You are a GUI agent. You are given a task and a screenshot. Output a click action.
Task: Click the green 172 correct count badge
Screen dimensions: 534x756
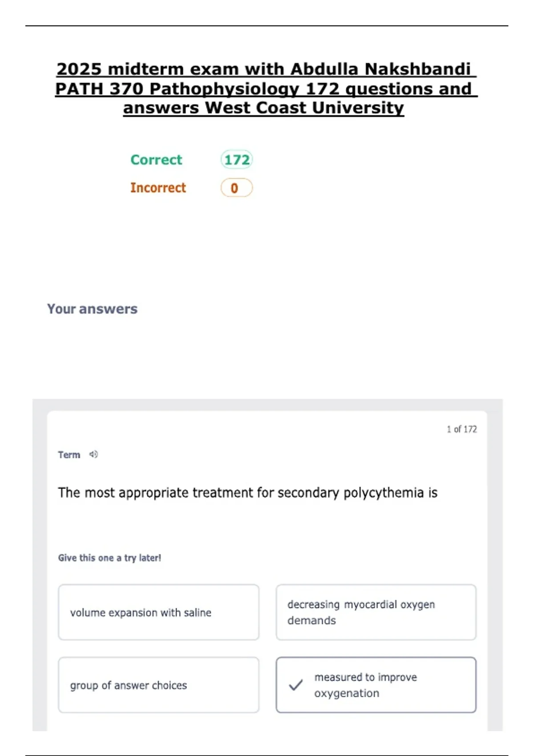pyautogui.click(x=236, y=160)
